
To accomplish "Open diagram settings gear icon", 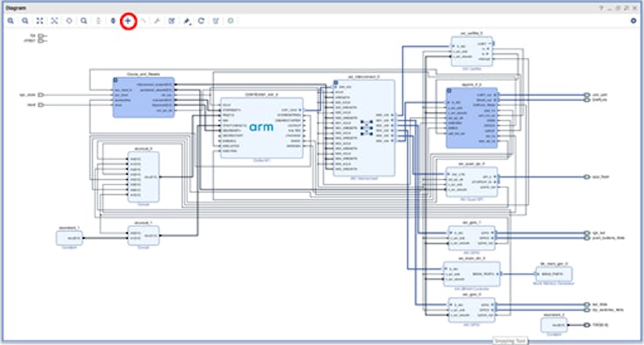I will (x=634, y=21).
